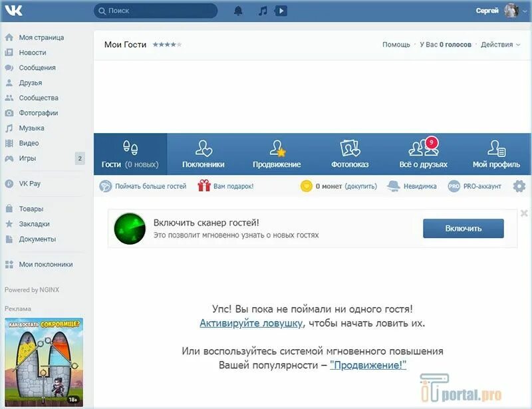Click the Мои Гости app title
This screenshot has width=532, height=409.
[125, 45]
